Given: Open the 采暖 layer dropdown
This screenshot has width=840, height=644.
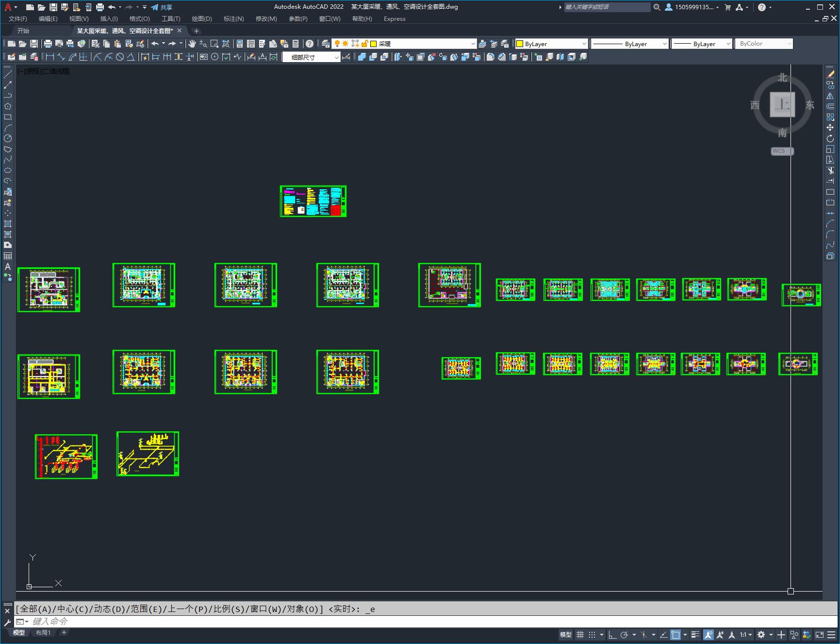Looking at the screenshot, I should pos(473,44).
